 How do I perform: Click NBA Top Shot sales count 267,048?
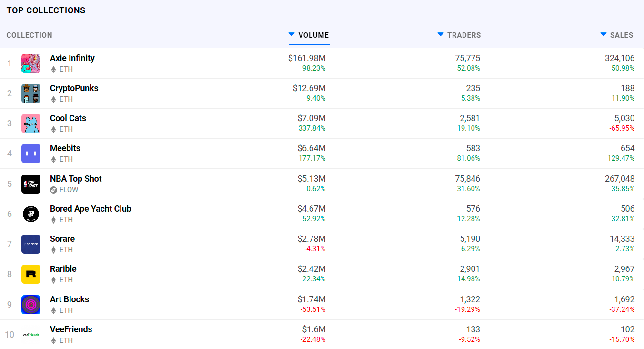(620, 179)
